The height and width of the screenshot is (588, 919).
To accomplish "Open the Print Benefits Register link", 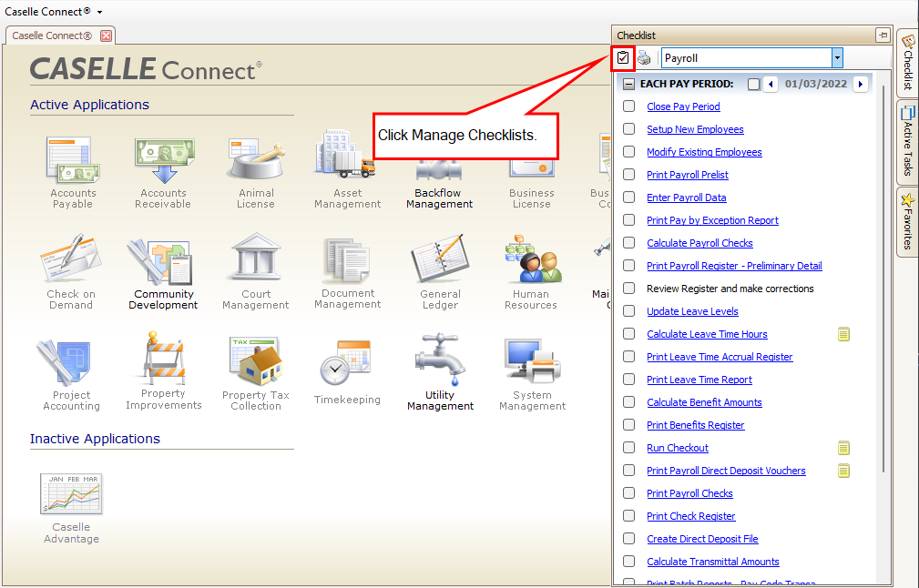I will pyautogui.click(x=696, y=425).
